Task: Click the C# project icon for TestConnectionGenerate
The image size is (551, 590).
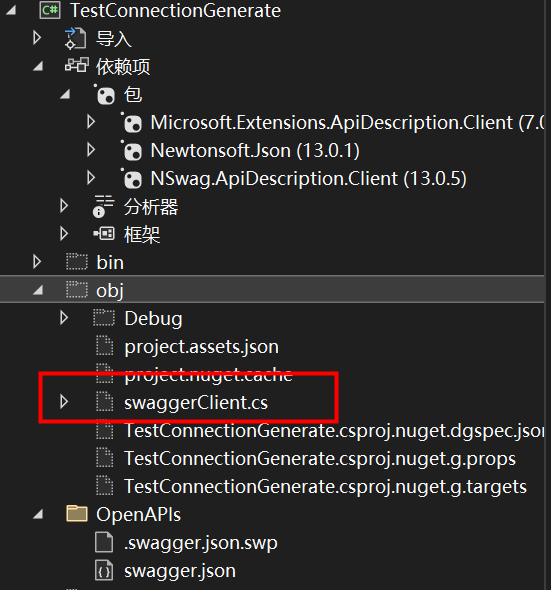Action: pyautogui.click(x=50, y=10)
